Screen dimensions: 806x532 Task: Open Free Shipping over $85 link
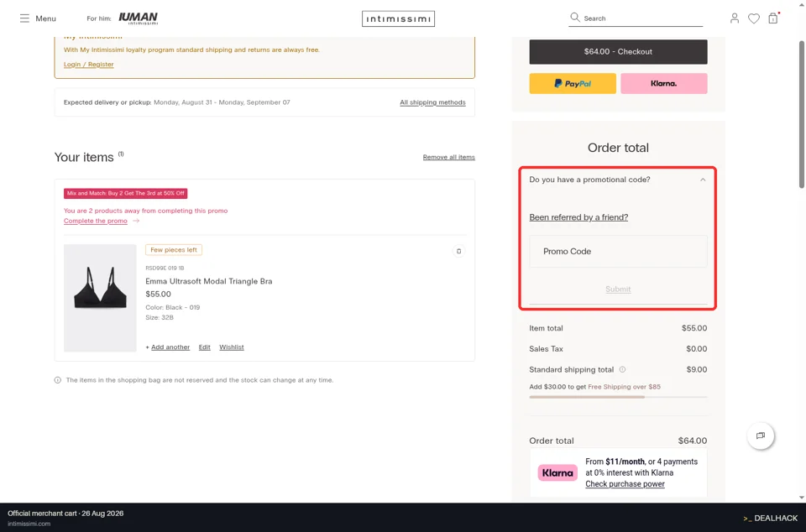624,387
